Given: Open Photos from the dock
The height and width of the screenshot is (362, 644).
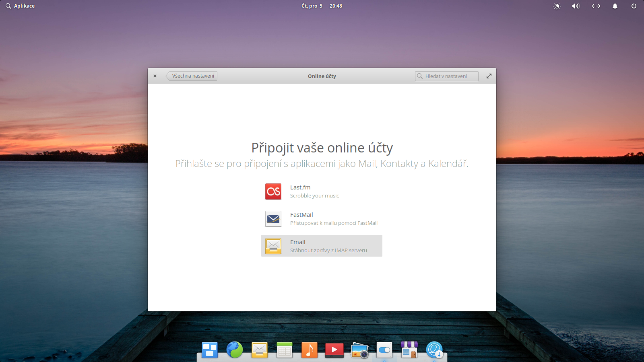Looking at the screenshot, I should point(359,350).
